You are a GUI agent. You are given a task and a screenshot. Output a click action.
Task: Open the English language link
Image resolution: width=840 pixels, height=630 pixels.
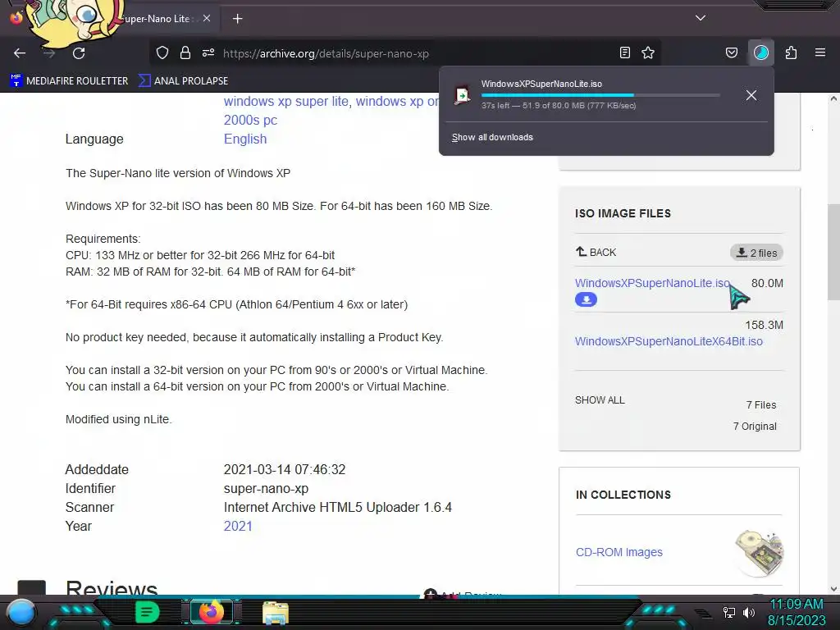click(244, 139)
